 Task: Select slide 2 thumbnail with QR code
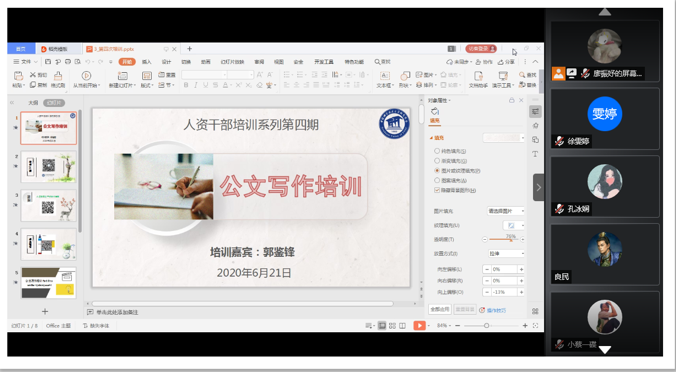(49, 166)
